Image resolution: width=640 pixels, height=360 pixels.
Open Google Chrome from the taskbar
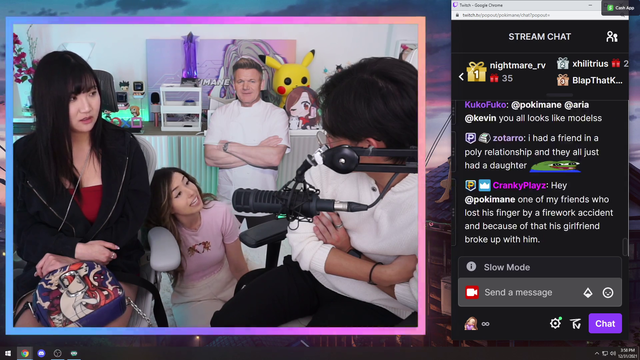point(25,353)
